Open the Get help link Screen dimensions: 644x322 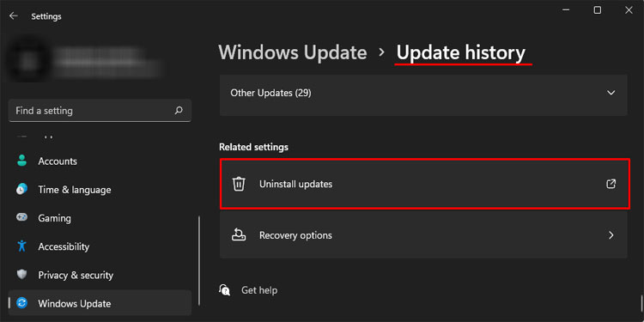click(x=259, y=290)
